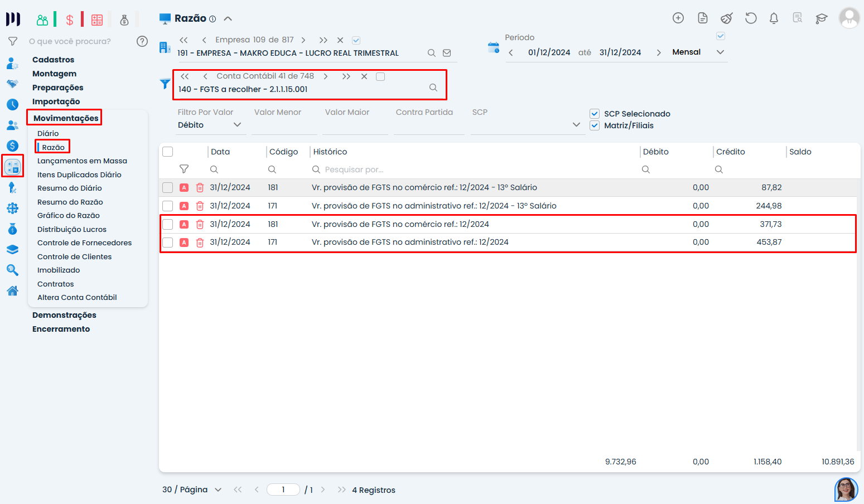Open the document icon in top toolbar
The width and height of the screenshot is (864, 504).
pyautogui.click(x=703, y=18)
